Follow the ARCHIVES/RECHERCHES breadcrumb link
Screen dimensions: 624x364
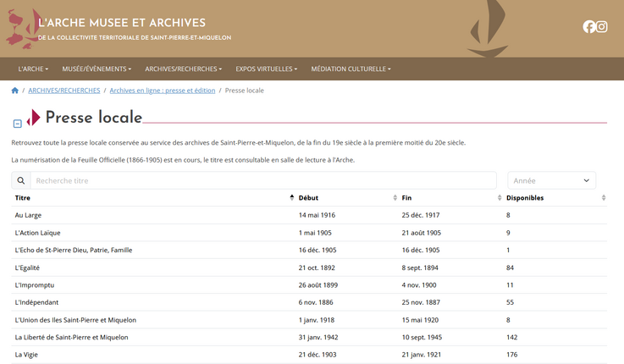coord(64,90)
